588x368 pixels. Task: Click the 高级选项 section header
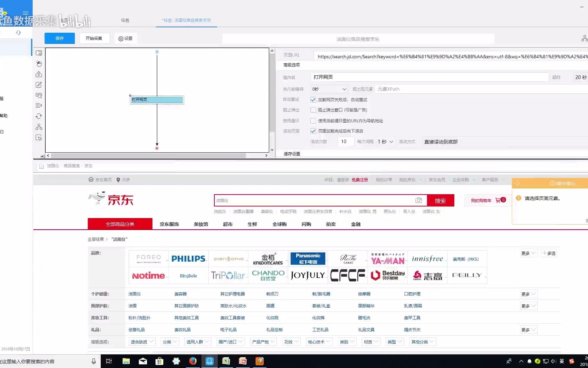tap(292, 65)
